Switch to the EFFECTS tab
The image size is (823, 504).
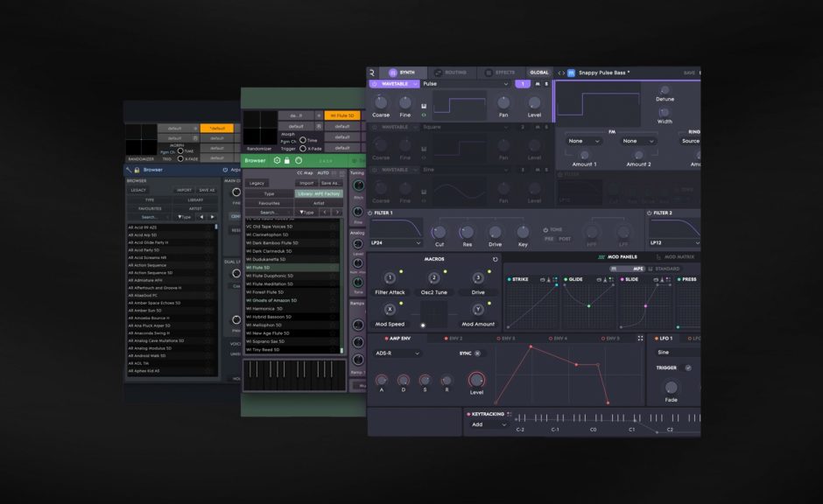504,71
